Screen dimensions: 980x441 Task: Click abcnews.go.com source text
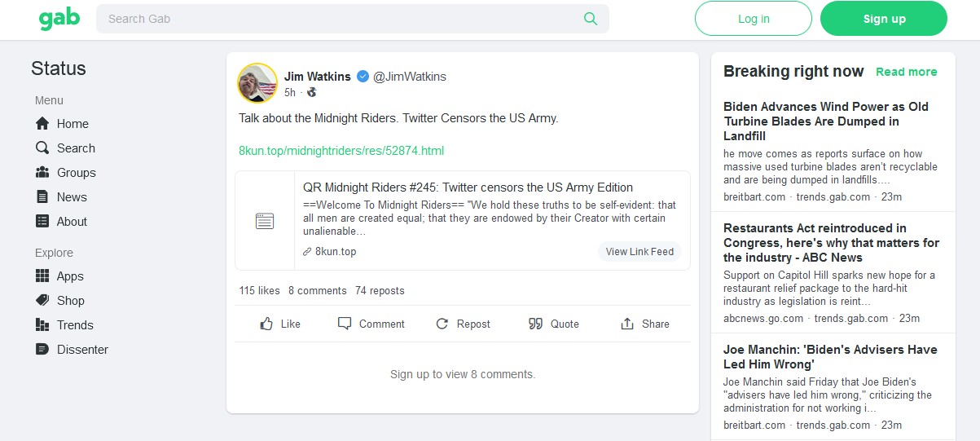[x=763, y=319]
